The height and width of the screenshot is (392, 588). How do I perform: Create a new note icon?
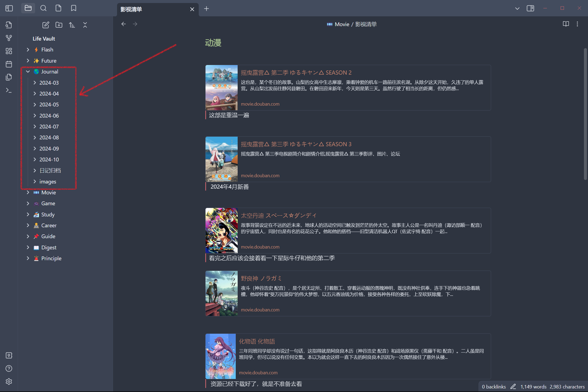(46, 25)
